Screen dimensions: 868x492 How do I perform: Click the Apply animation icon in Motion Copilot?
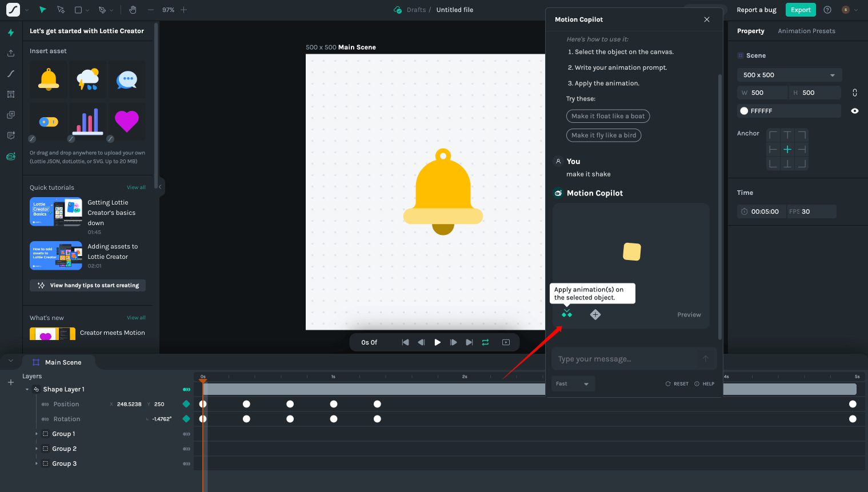pos(566,314)
